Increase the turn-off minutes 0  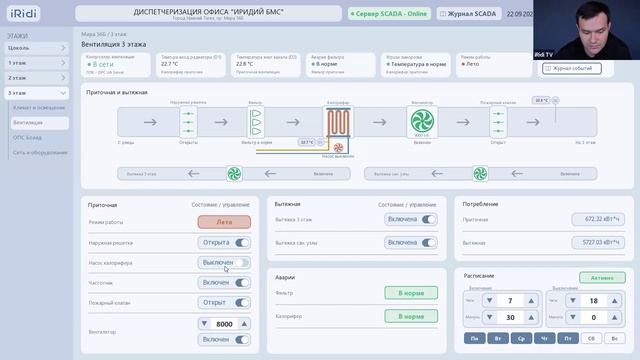pyautogui.click(x=614, y=317)
